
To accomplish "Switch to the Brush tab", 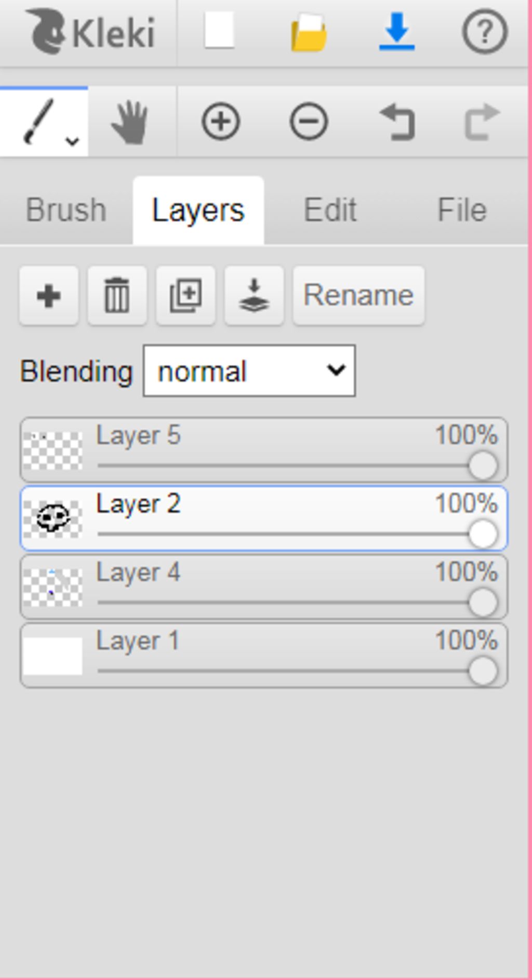I will click(x=66, y=210).
